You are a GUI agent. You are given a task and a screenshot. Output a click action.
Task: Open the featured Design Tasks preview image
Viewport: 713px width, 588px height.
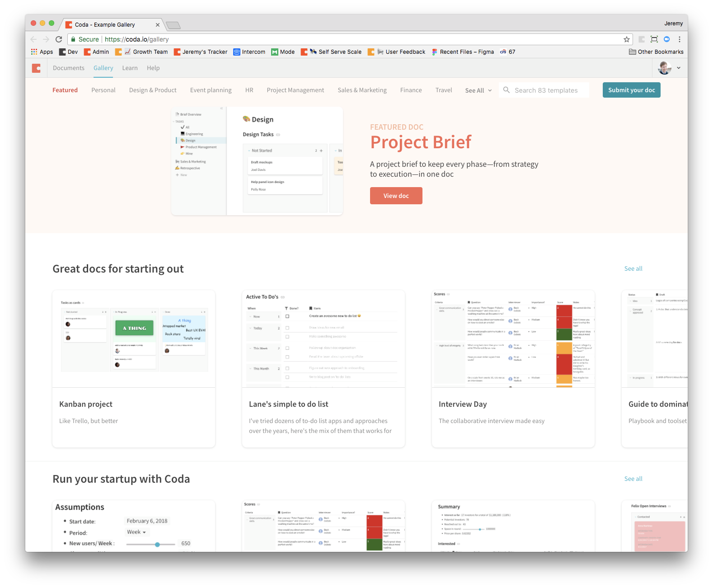click(257, 161)
